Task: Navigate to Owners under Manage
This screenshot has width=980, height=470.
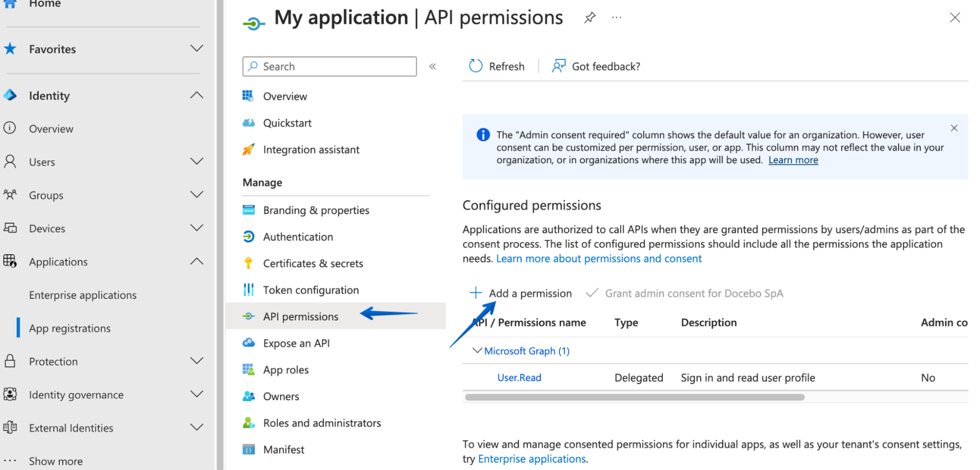Action: pos(281,396)
